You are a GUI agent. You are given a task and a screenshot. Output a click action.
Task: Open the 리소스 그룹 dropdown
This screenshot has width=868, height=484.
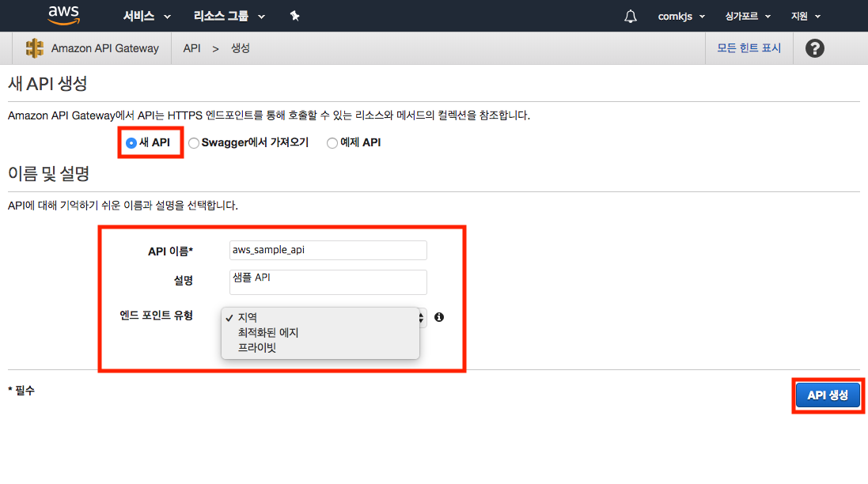229,16
